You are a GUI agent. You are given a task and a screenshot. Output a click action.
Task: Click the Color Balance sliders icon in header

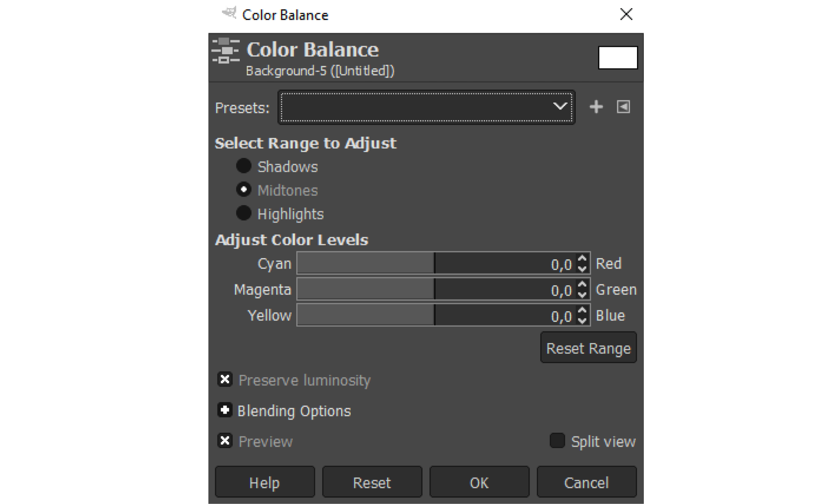pos(226,51)
